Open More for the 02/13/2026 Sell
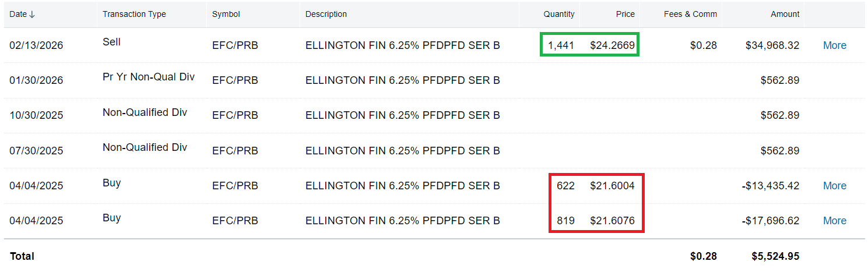The width and height of the screenshot is (868, 272). pos(834,45)
